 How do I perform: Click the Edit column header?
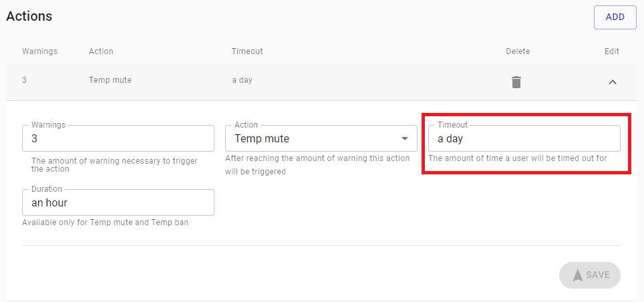(611, 51)
